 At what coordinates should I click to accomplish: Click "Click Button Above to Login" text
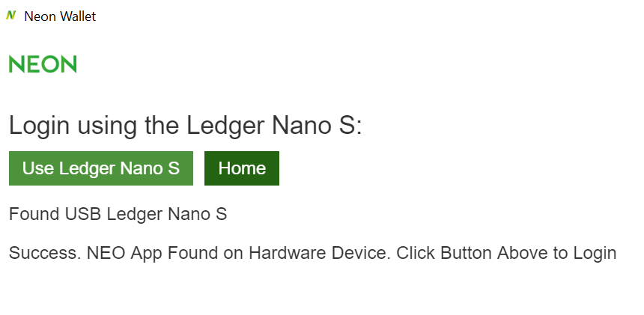506,253
